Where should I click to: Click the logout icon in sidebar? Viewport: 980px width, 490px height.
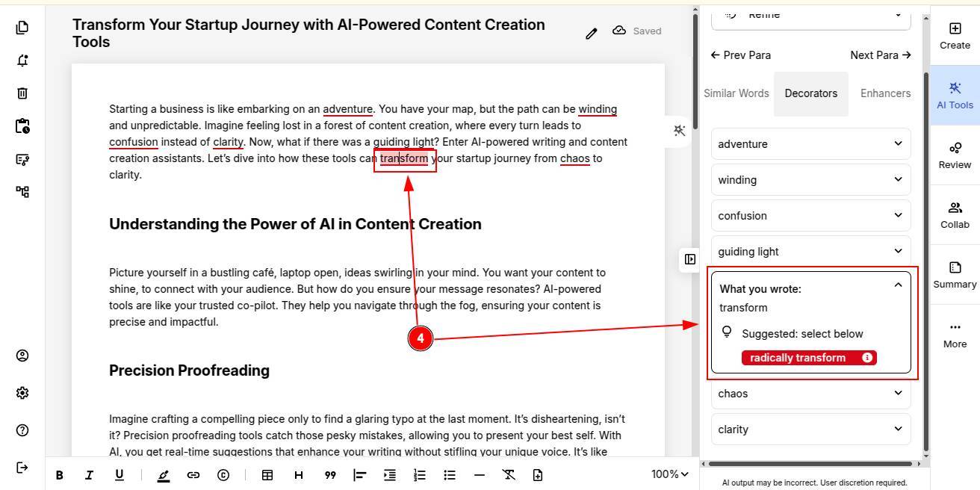[22, 468]
